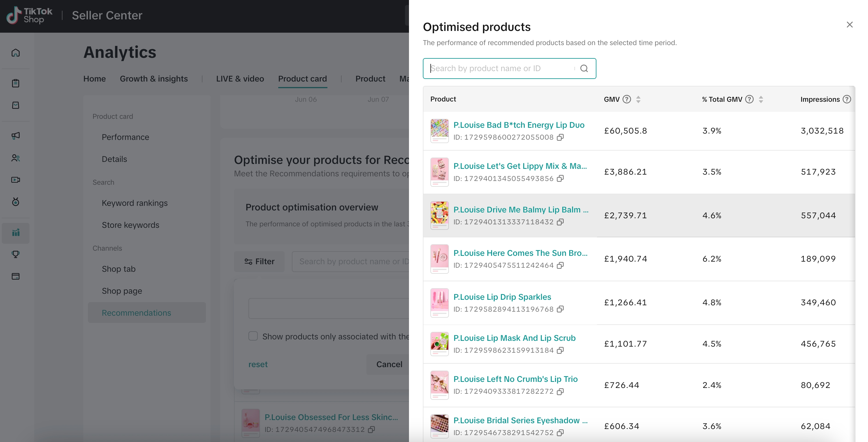Switch to LIVE & video tab
Screen dimensions: 868x442
click(x=240, y=79)
